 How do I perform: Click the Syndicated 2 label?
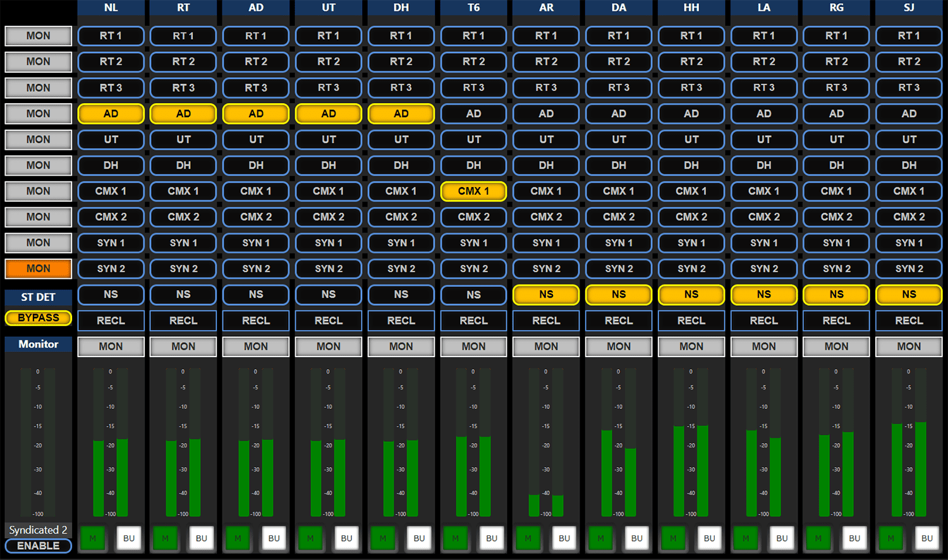pyautogui.click(x=39, y=530)
